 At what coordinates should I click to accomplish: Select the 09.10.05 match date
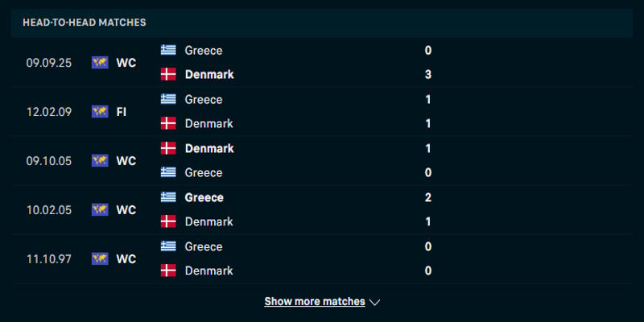pyautogui.click(x=49, y=160)
